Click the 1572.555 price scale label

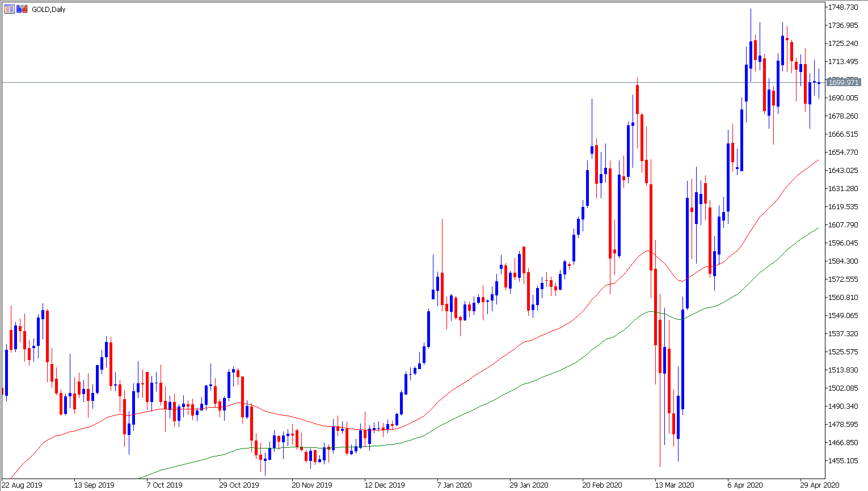click(x=843, y=280)
